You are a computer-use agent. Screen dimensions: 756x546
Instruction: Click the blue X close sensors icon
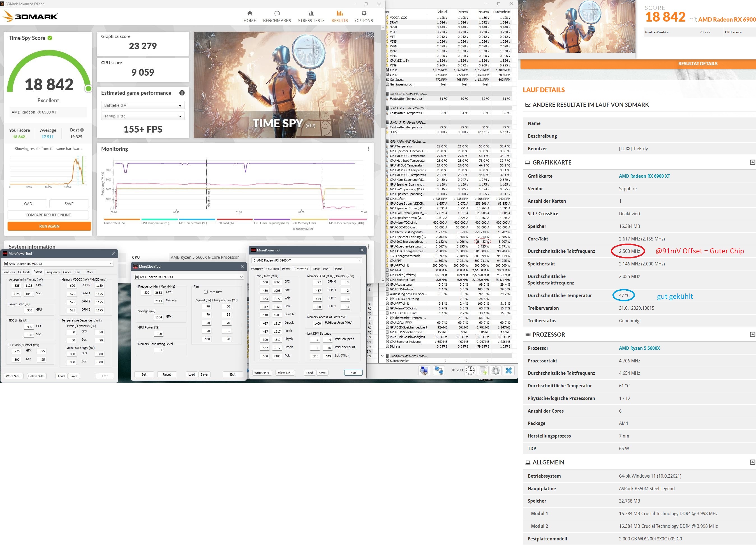pos(509,370)
